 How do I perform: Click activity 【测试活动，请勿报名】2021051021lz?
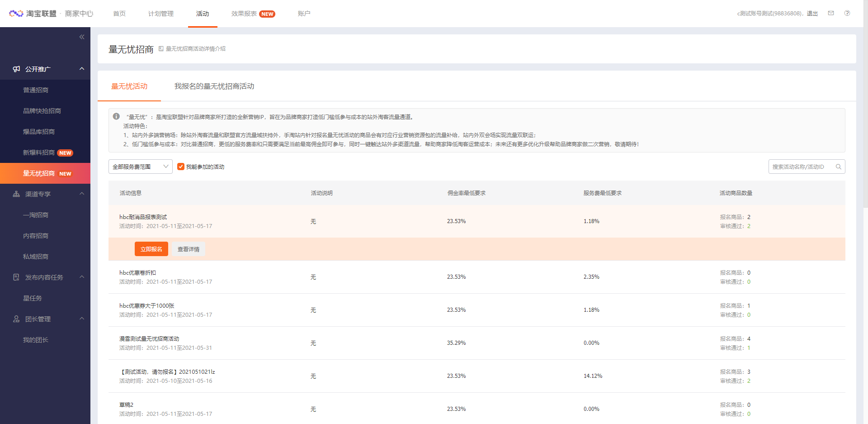pos(167,372)
